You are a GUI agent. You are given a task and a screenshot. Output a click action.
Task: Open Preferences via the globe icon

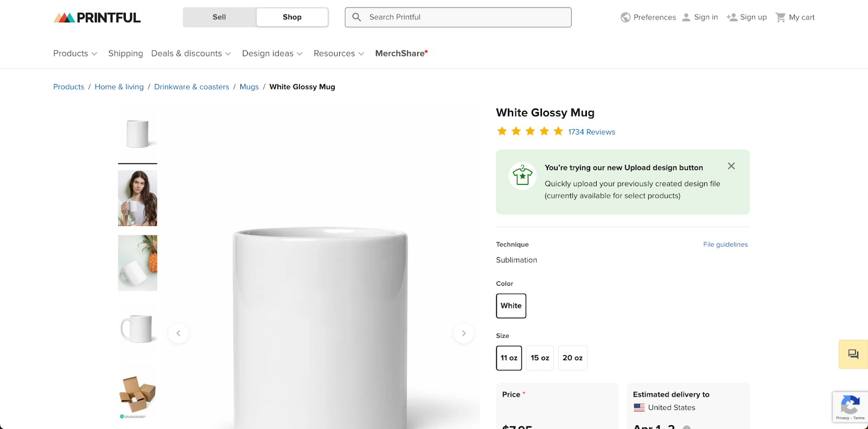coord(625,17)
